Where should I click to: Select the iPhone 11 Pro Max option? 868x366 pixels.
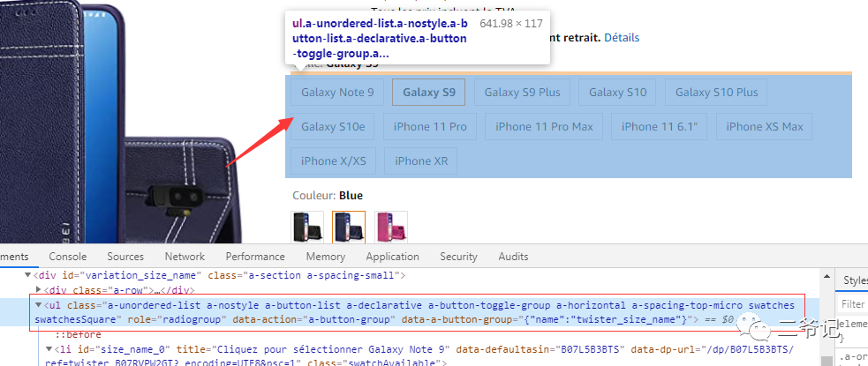coord(544,127)
